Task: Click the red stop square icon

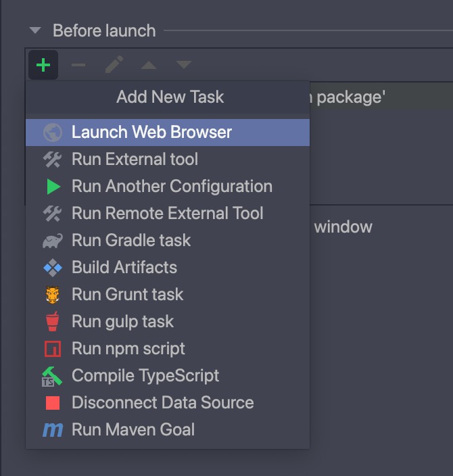Action: coord(53,403)
